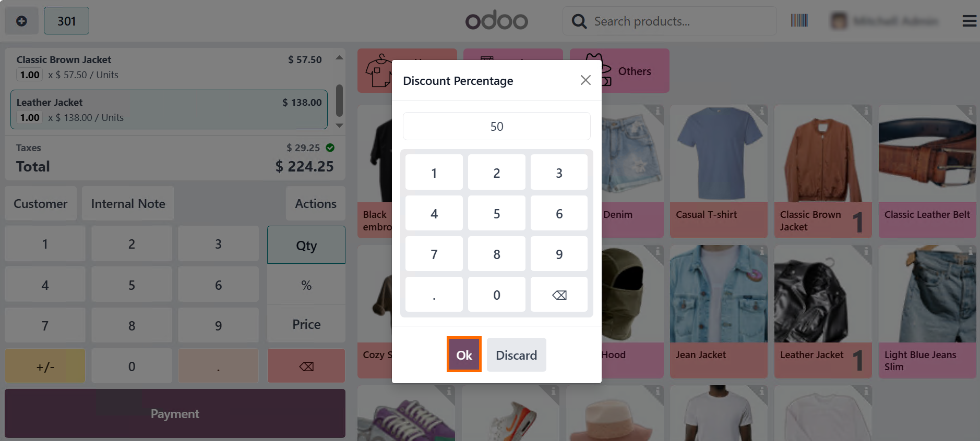Open the hamburger menu in the top bar
980x441 pixels.
[x=969, y=21]
